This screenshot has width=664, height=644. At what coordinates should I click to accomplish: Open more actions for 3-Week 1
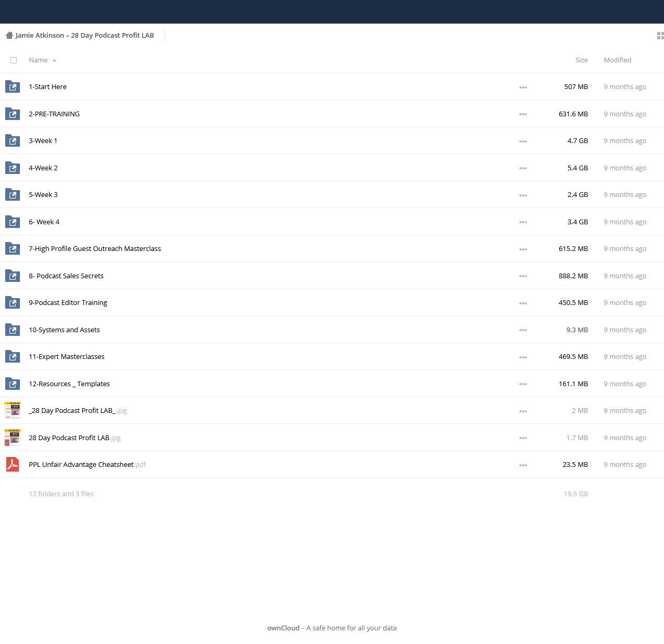pos(523,141)
